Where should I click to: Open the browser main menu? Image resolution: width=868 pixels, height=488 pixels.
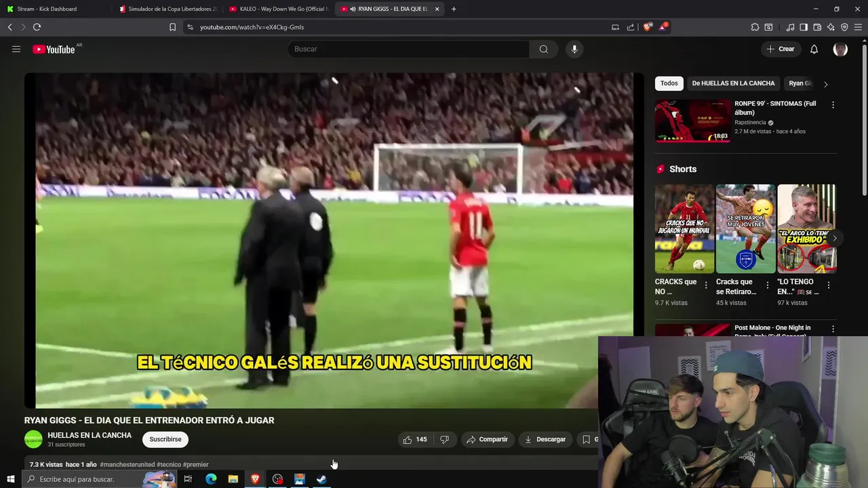[859, 27]
